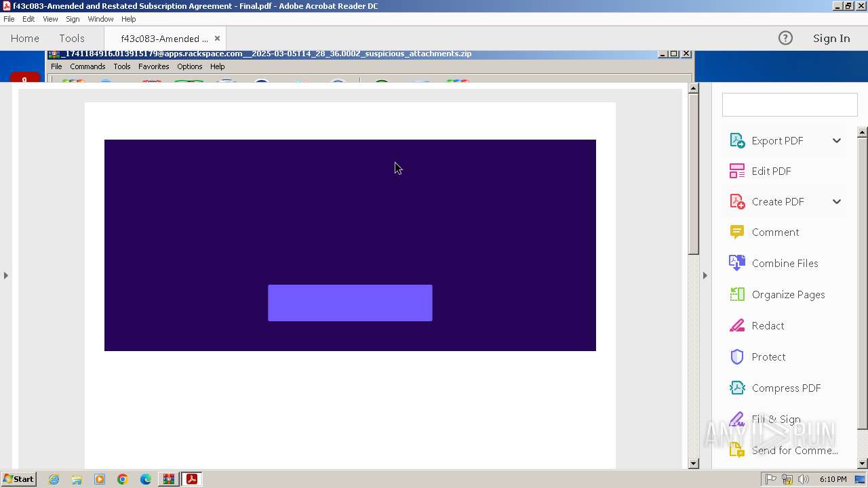Viewport: 868px width, 488px height.
Task: Switch to the Tools tab
Action: coord(72,39)
